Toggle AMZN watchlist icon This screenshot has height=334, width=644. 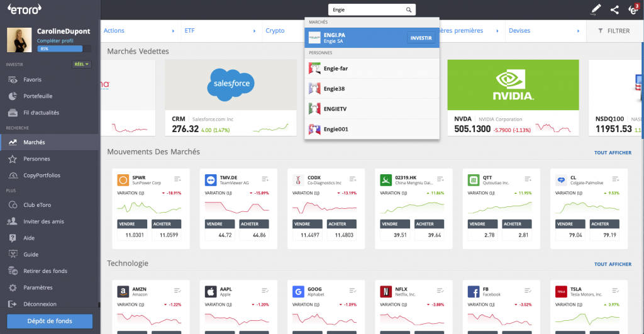pyautogui.click(x=177, y=291)
